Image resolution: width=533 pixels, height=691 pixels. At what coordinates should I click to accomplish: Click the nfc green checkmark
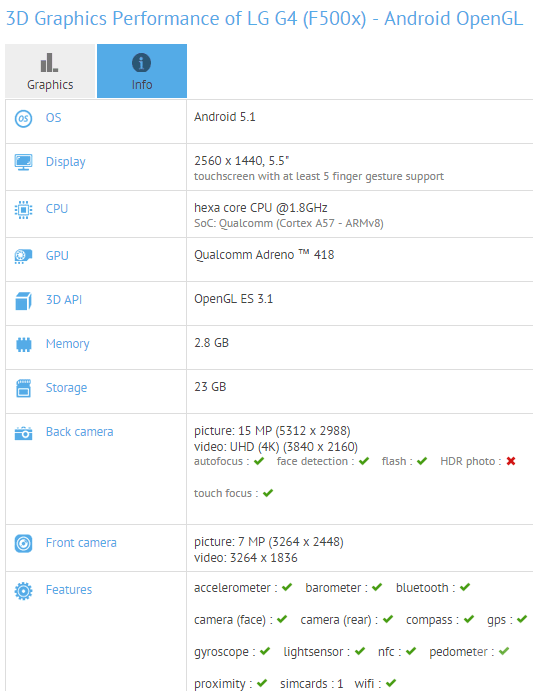click(x=411, y=651)
